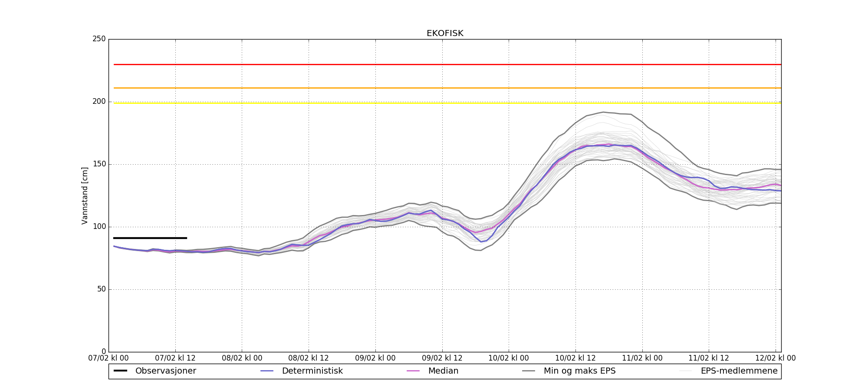Viewport: 868px width, 391px height.
Task: Select the 12/02 kl 00 time tick label
Action: pos(776,358)
